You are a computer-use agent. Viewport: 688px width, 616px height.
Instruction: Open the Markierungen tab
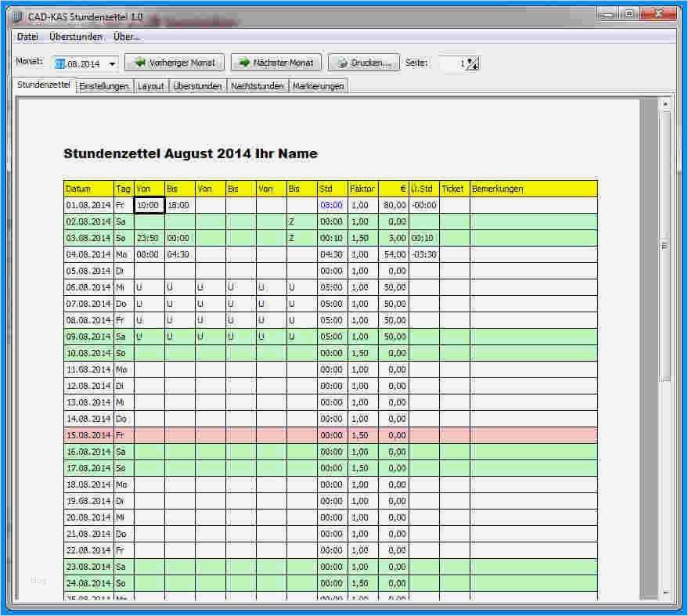[316, 86]
